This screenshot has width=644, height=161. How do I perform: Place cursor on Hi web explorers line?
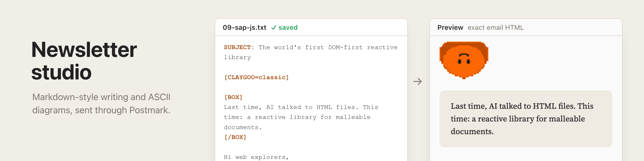click(256, 157)
